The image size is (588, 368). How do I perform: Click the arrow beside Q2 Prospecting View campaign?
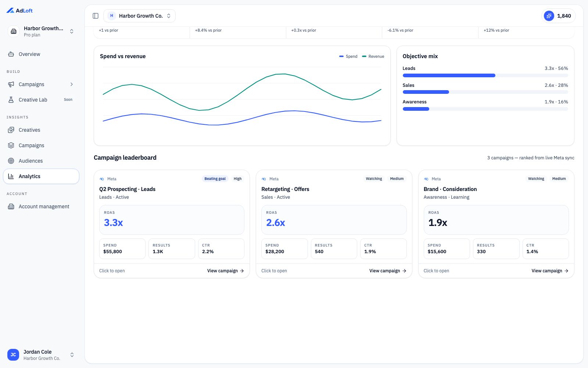coord(242,271)
